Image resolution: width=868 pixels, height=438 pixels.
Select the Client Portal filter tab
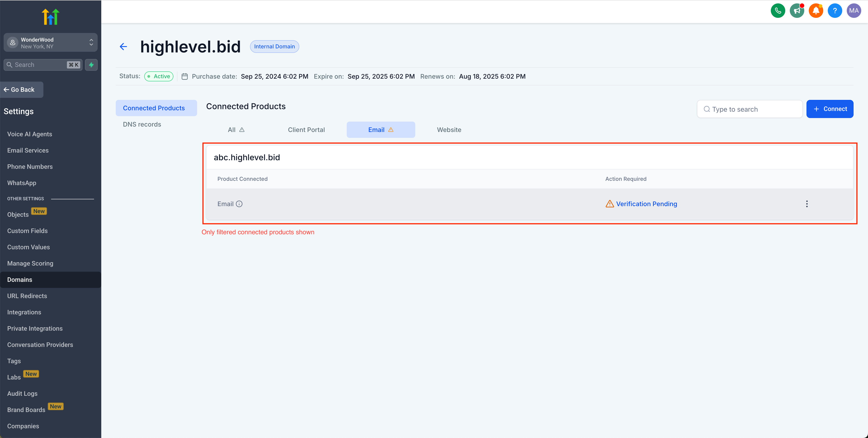pos(306,130)
